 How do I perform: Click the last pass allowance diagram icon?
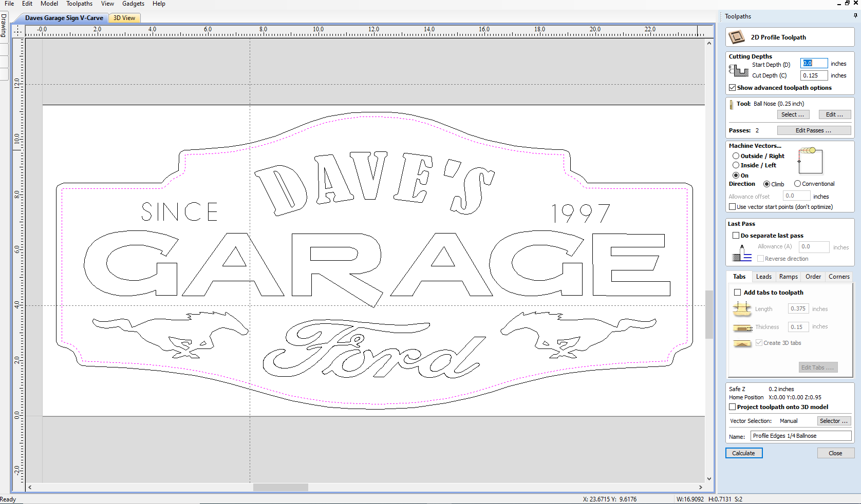(x=742, y=253)
